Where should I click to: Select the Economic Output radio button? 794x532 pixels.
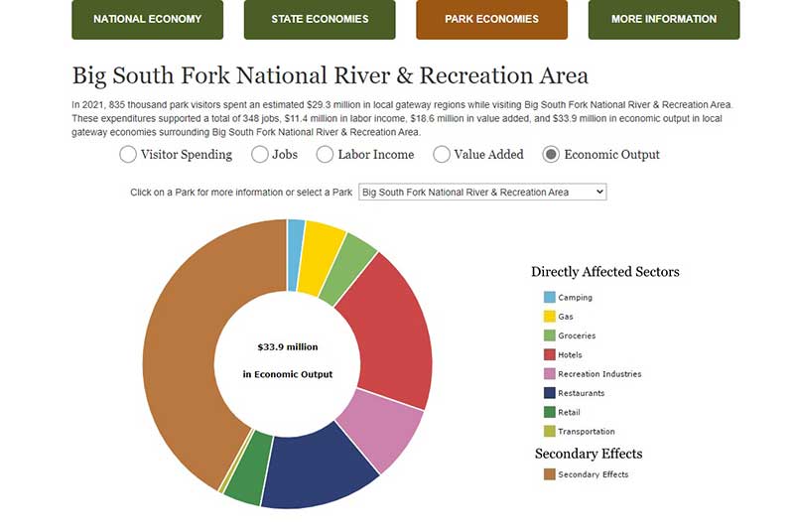551,155
